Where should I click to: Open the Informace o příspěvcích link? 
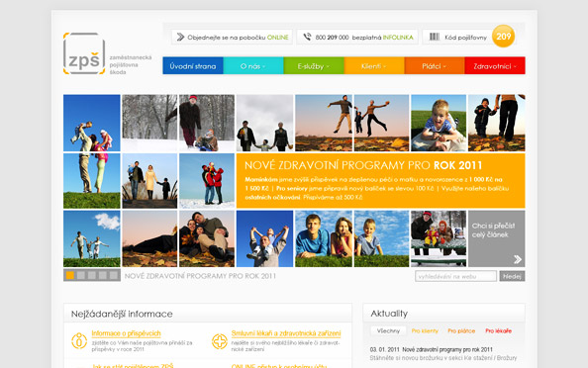[126, 333]
